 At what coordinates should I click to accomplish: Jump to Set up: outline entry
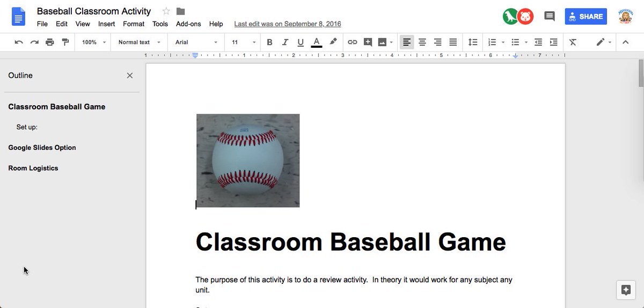[27, 127]
